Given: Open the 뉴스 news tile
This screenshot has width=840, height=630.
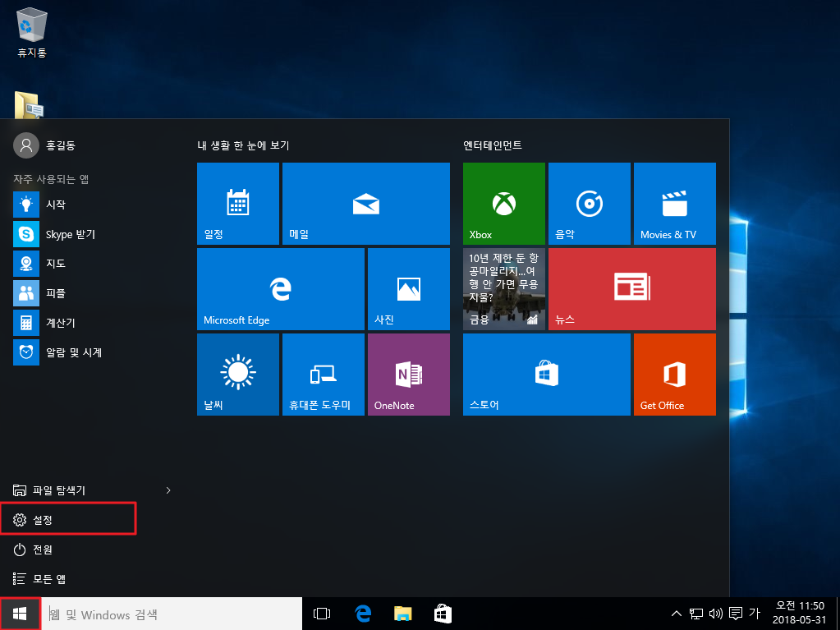Looking at the screenshot, I should click(632, 289).
